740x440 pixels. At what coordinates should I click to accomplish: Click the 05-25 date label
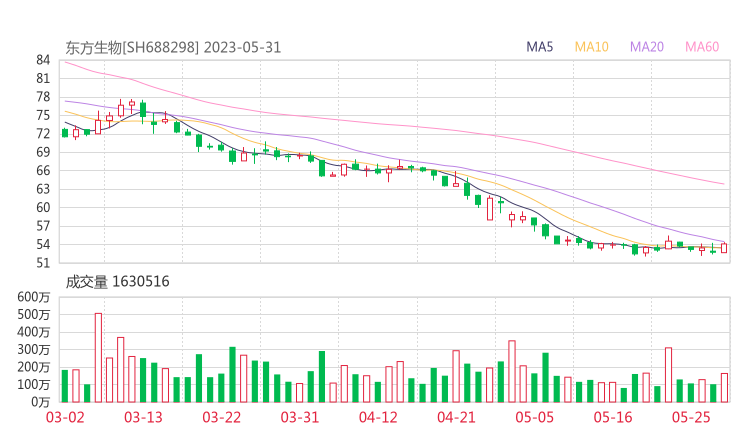(691, 417)
